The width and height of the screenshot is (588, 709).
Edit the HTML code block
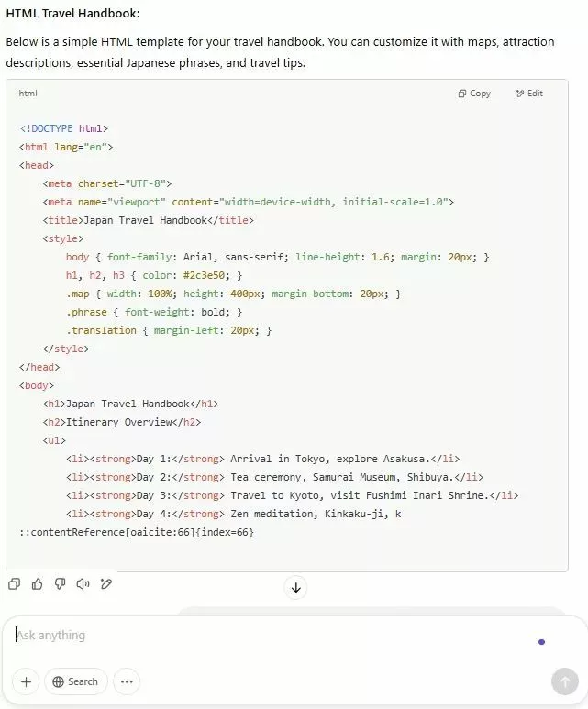[x=529, y=94]
